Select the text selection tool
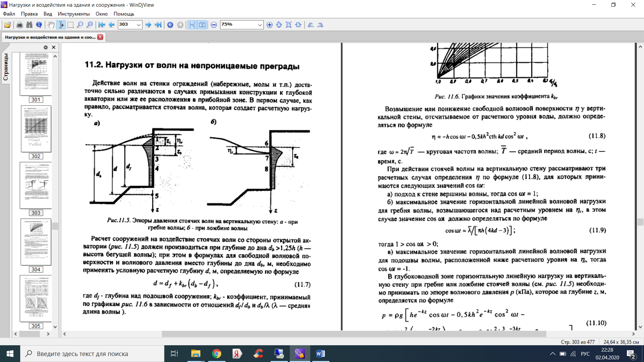The image size is (644, 362). (x=61, y=25)
